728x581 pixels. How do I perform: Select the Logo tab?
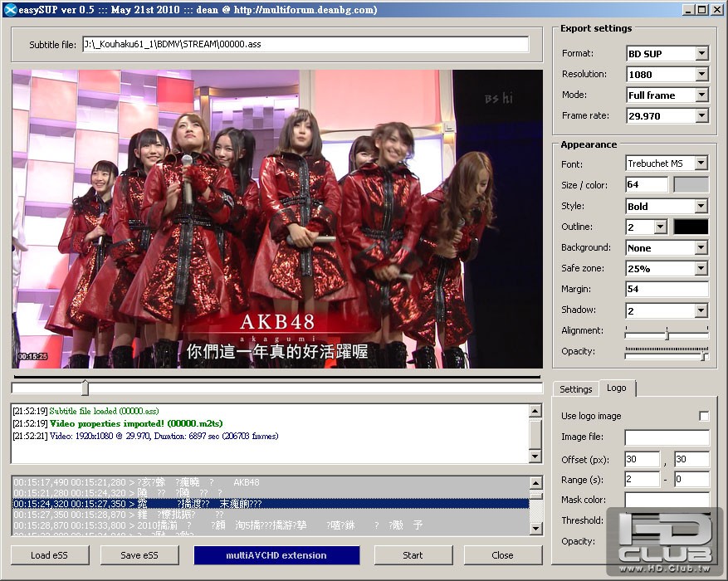point(616,388)
